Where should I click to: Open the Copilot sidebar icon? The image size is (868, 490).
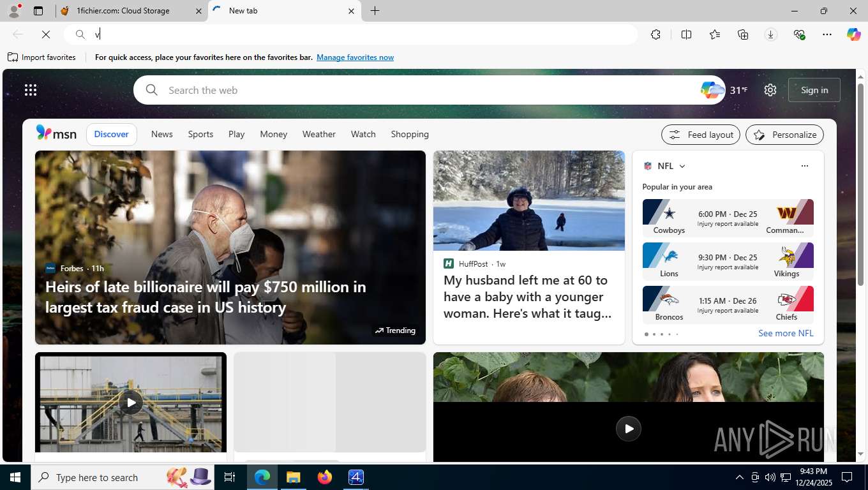854,34
